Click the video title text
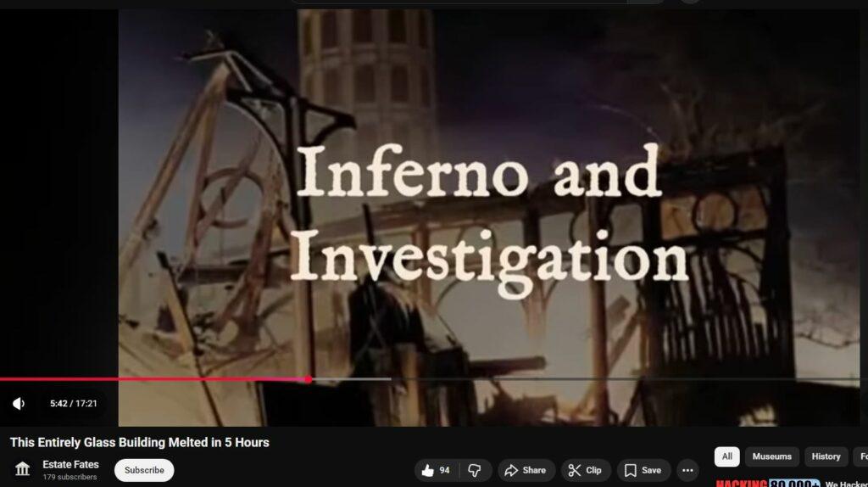This screenshot has height=487, width=868. [139, 442]
